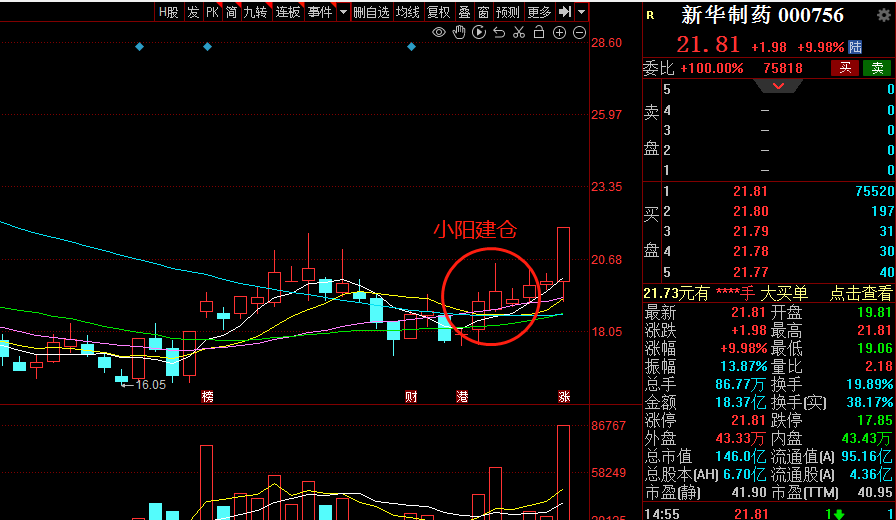Toggle the eye visibility icon
The image size is (896, 520).
click(x=438, y=33)
